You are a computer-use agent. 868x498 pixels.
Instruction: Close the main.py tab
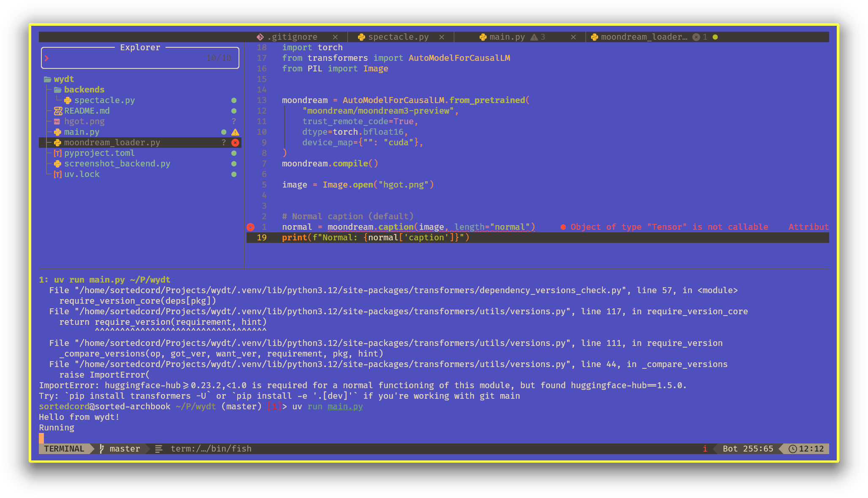tap(573, 37)
